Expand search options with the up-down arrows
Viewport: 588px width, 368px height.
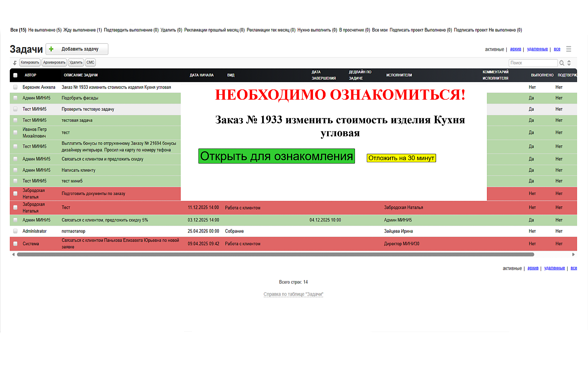click(569, 63)
